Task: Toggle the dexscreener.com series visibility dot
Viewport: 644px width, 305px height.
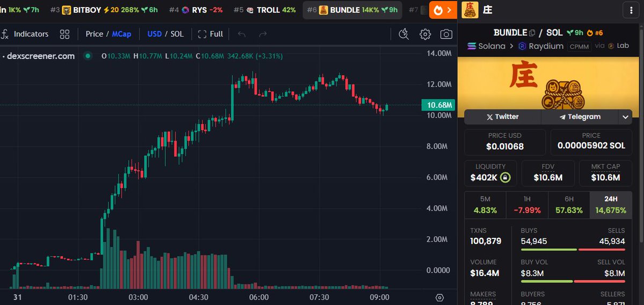Action: (x=87, y=56)
